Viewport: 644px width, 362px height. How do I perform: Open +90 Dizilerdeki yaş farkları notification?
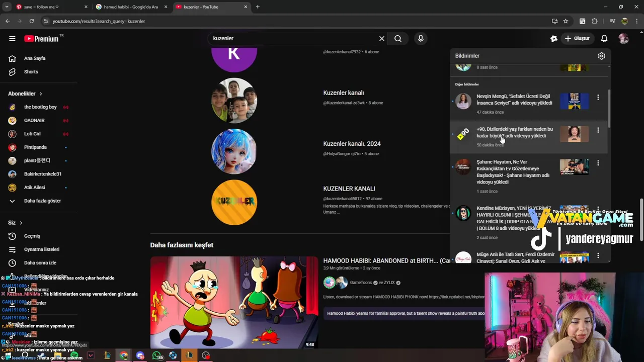[515, 132]
